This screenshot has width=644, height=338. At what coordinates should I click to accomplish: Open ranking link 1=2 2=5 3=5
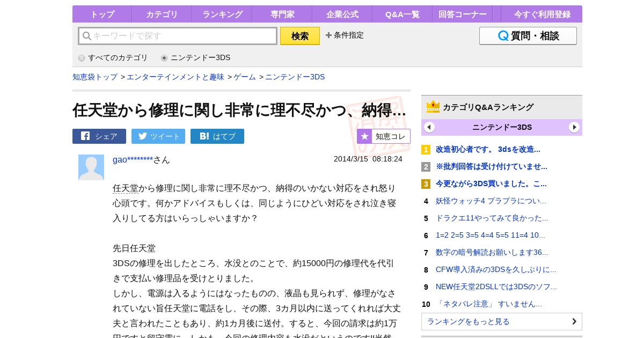(x=491, y=236)
